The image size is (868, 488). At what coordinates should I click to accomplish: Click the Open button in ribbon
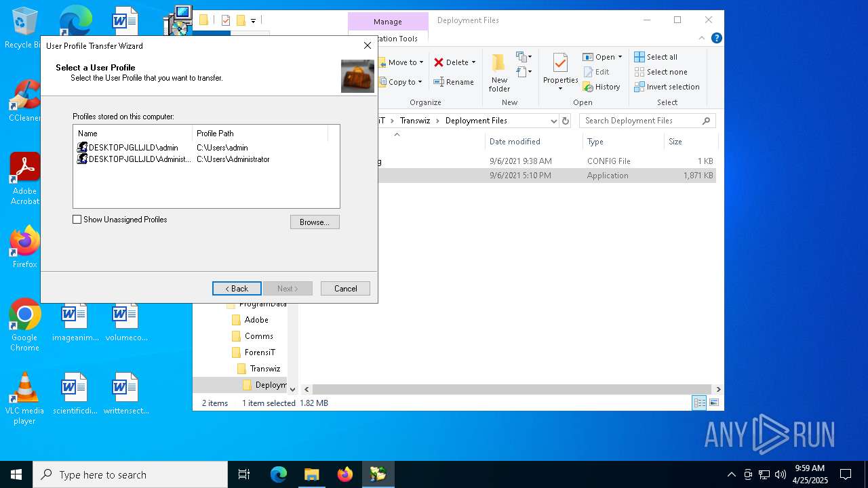click(599, 57)
